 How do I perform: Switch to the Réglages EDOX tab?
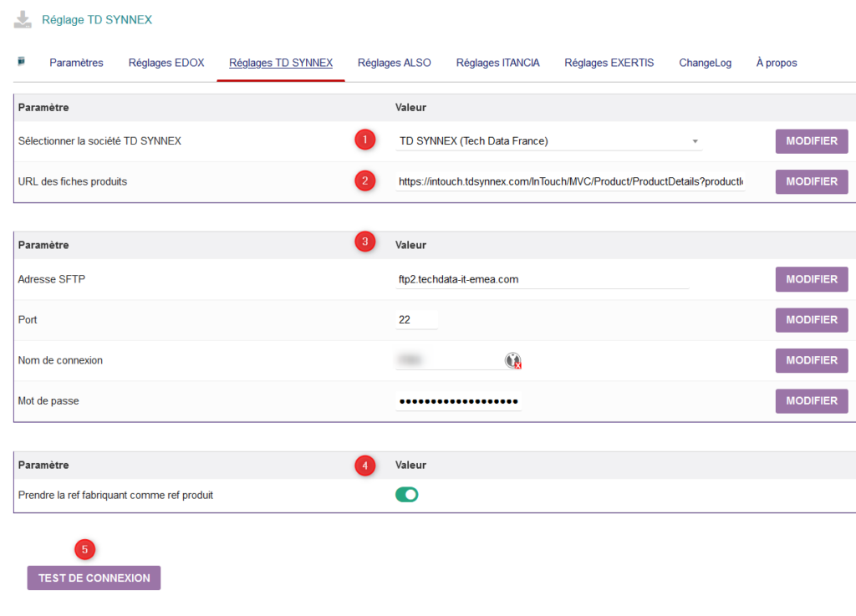tap(166, 63)
